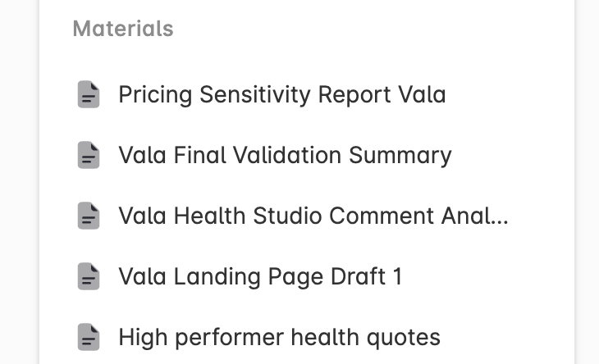
Task: Click document icon next to Vala Final Validation Summary
Action: 89,156
